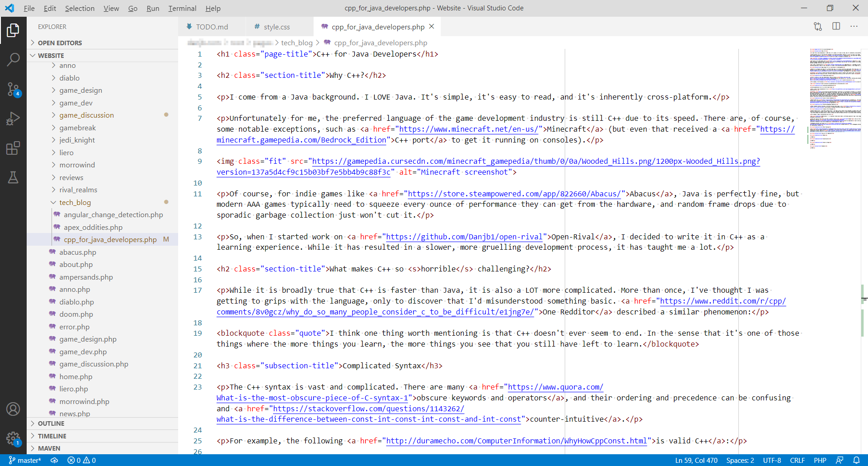The image size is (868, 466).
Task: Open the Search view icon
Action: click(13, 60)
